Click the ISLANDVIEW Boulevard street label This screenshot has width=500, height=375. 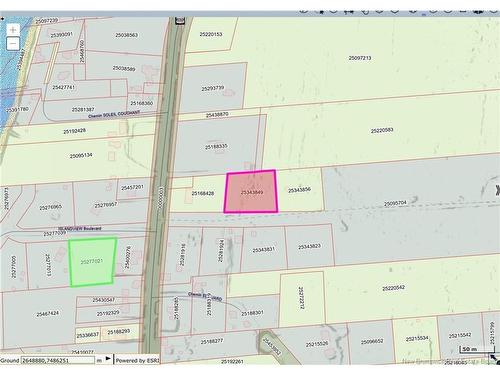pos(79,229)
